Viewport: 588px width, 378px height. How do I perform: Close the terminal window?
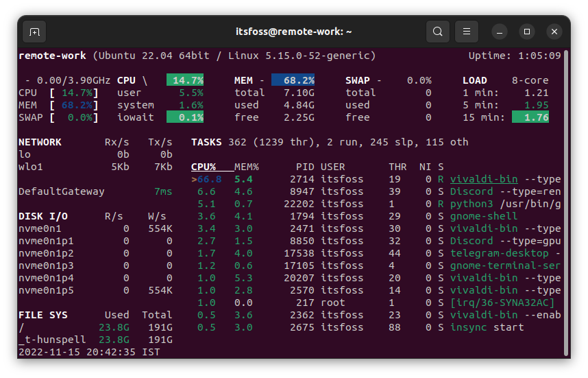[x=554, y=32]
